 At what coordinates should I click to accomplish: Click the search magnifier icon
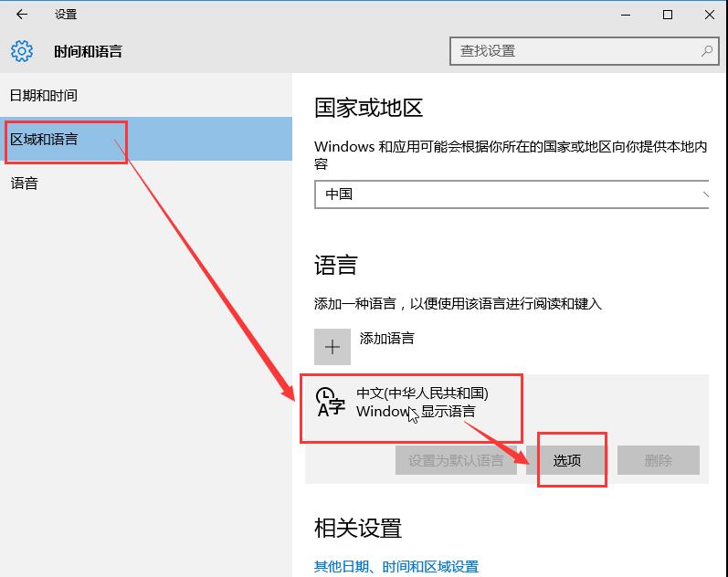click(707, 50)
